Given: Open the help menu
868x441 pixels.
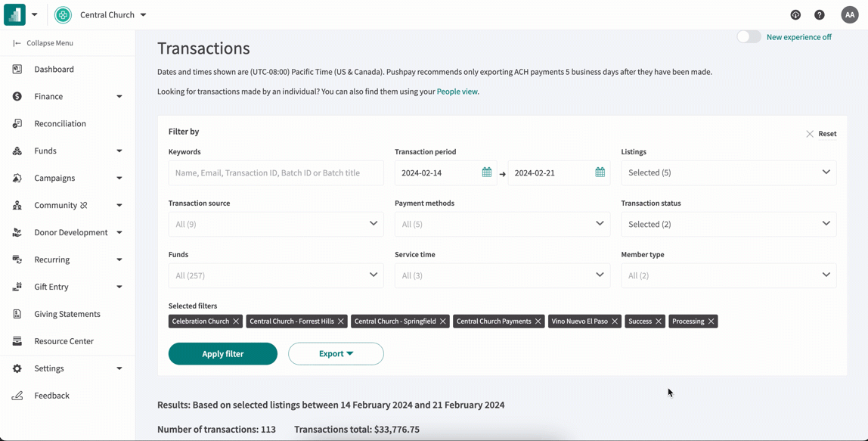Looking at the screenshot, I should [819, 14].
